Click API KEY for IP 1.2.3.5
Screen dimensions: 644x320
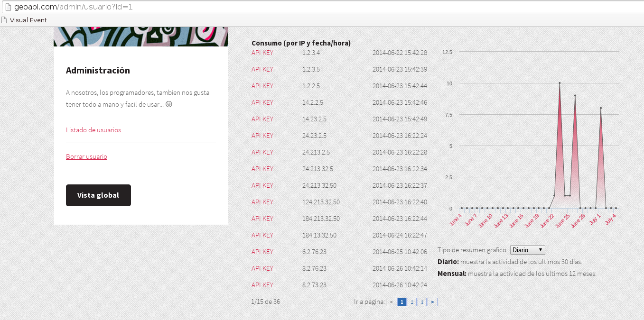(262, 69)
